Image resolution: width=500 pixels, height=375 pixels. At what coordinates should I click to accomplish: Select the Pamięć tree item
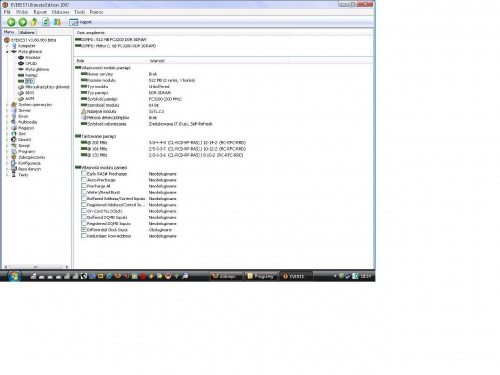click(31, 75)
